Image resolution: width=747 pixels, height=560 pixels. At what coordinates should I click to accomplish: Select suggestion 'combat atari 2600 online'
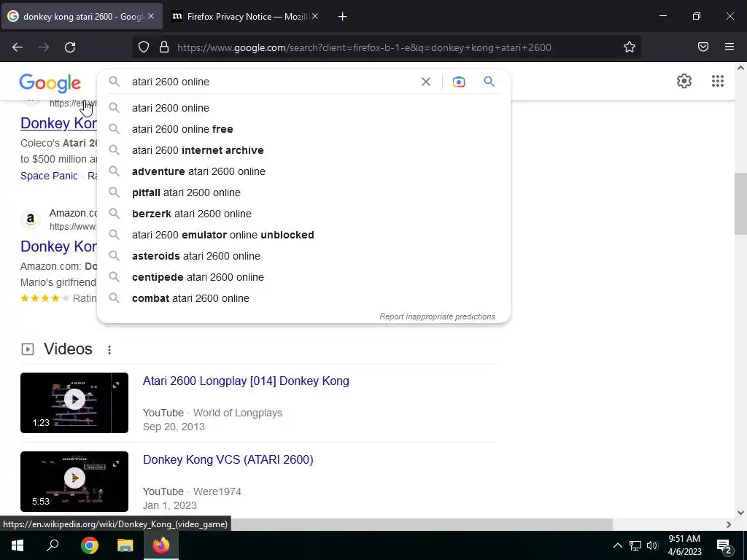click(303, 298)
